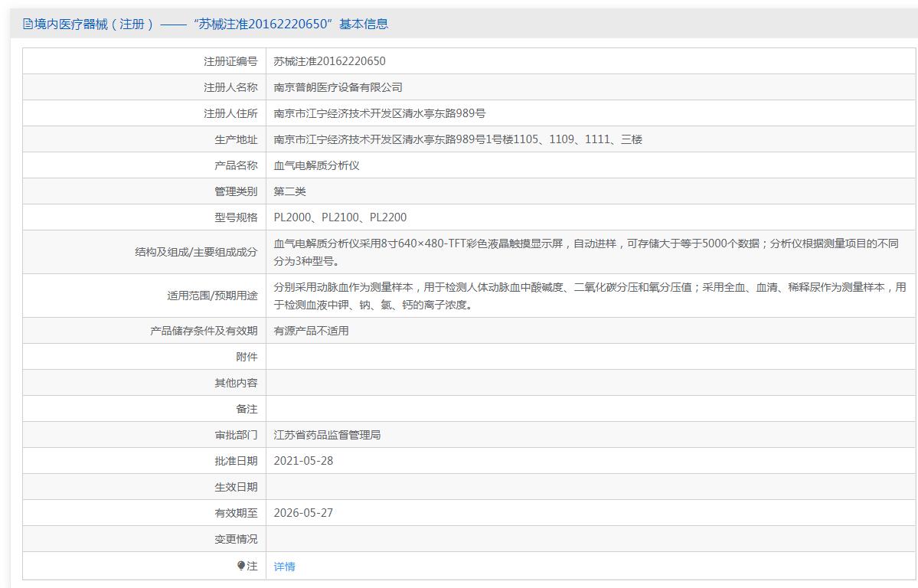Select expiry date 2026-05-27

(x=303, y=513)
